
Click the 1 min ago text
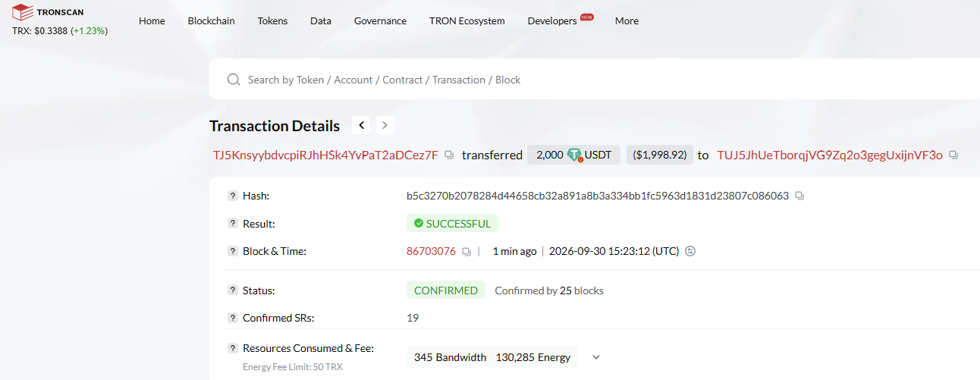pos(514,251)
